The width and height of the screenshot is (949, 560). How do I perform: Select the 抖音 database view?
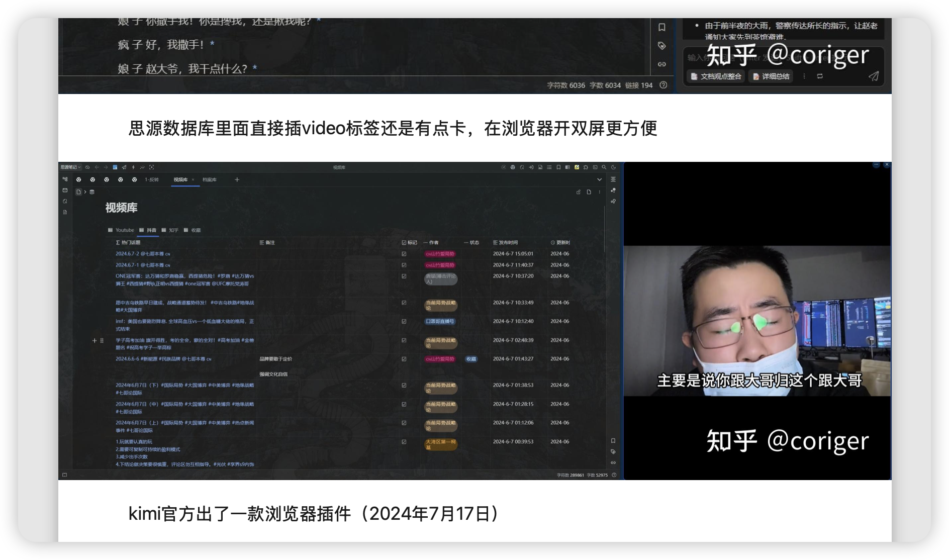coord(148,230)
